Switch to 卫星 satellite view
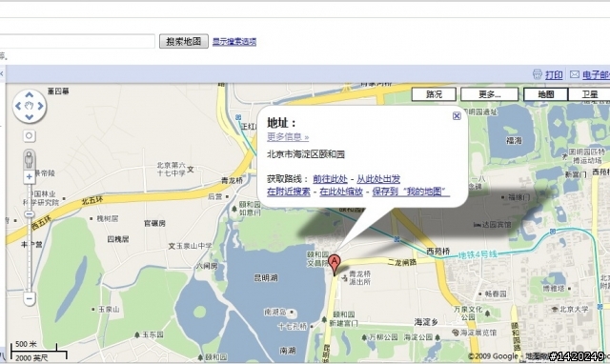Screen dimensions: 610x364 (x=589, y=94)
